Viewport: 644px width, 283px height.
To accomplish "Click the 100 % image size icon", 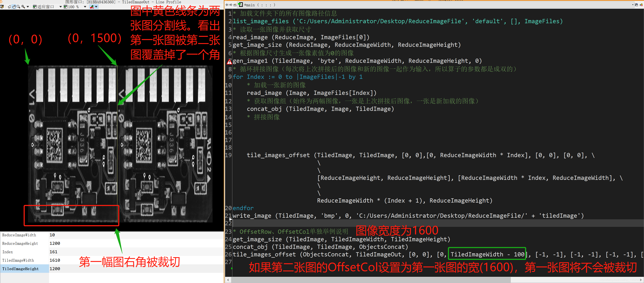I will 66,7.
